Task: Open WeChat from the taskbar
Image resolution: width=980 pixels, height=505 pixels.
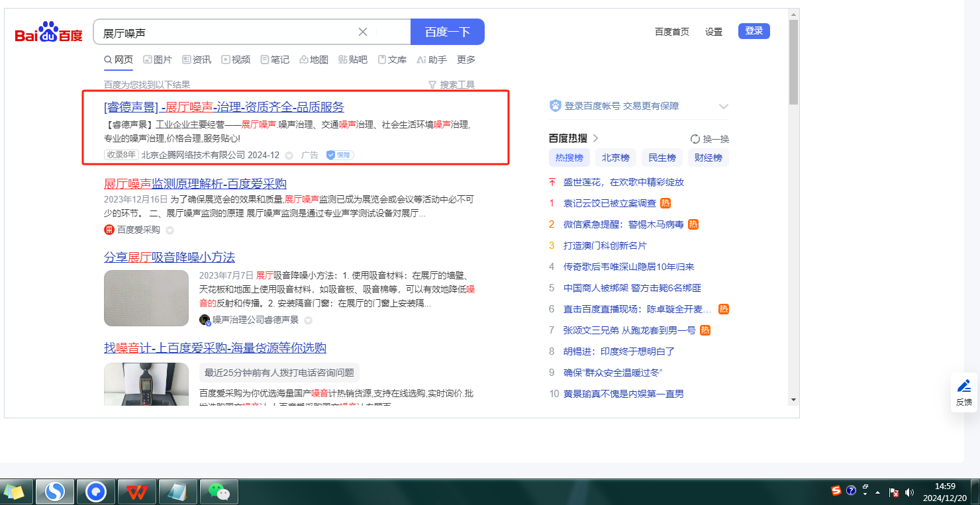Action: [x=219, y=492]
